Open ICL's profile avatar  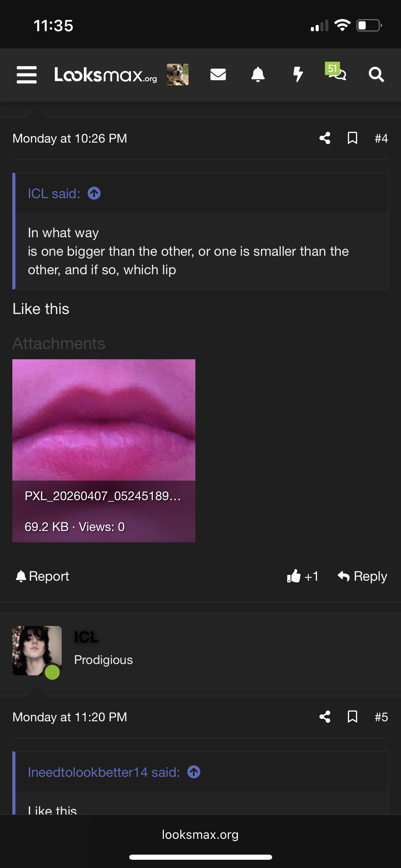click(x=37, y=651)
